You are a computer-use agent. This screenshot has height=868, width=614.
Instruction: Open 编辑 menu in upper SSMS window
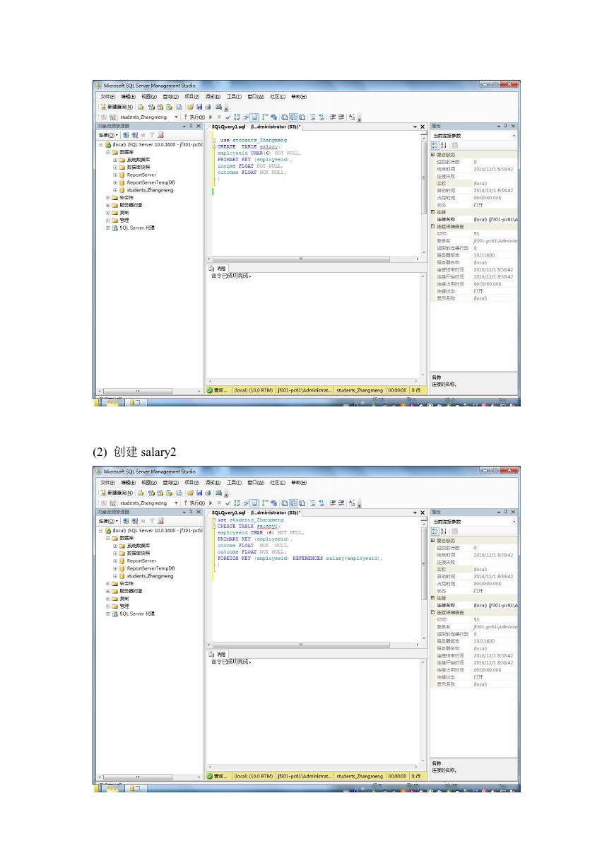click(128, 97)
